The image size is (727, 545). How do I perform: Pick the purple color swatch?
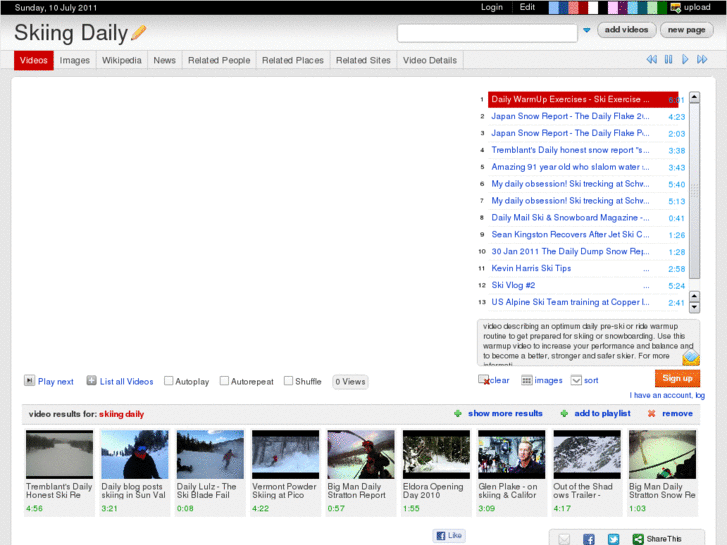623,7
